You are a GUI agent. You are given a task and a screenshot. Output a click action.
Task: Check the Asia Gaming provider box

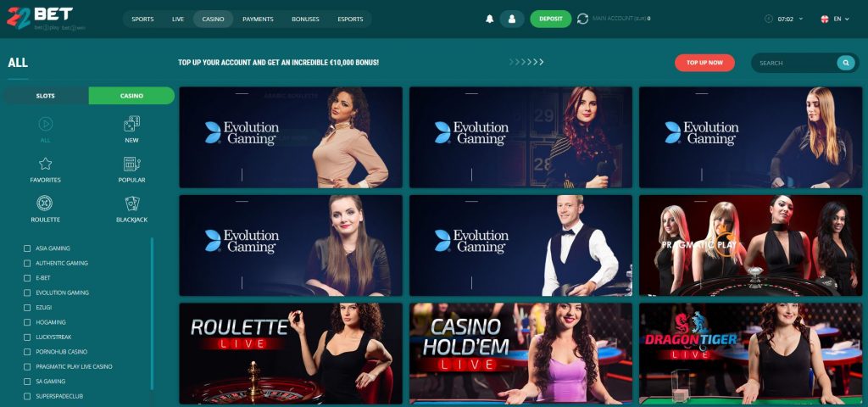pyautogui.click(x=27, y=248)
